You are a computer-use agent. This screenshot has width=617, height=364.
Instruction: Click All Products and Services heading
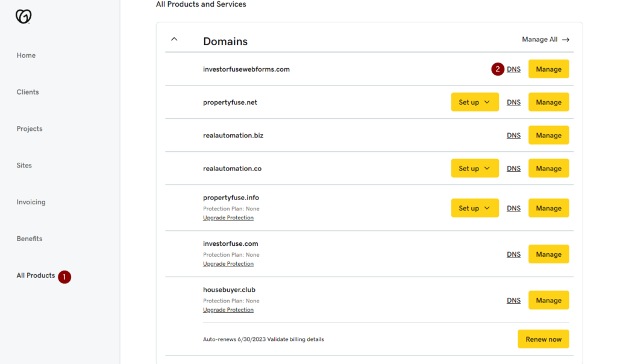coord(201,4)
